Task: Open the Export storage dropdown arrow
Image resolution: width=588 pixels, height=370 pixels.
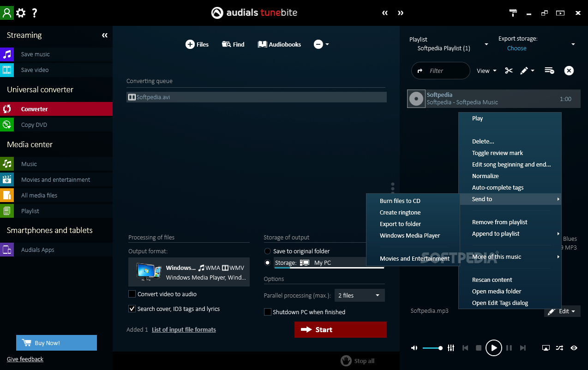Action: (x=573, y=44)
